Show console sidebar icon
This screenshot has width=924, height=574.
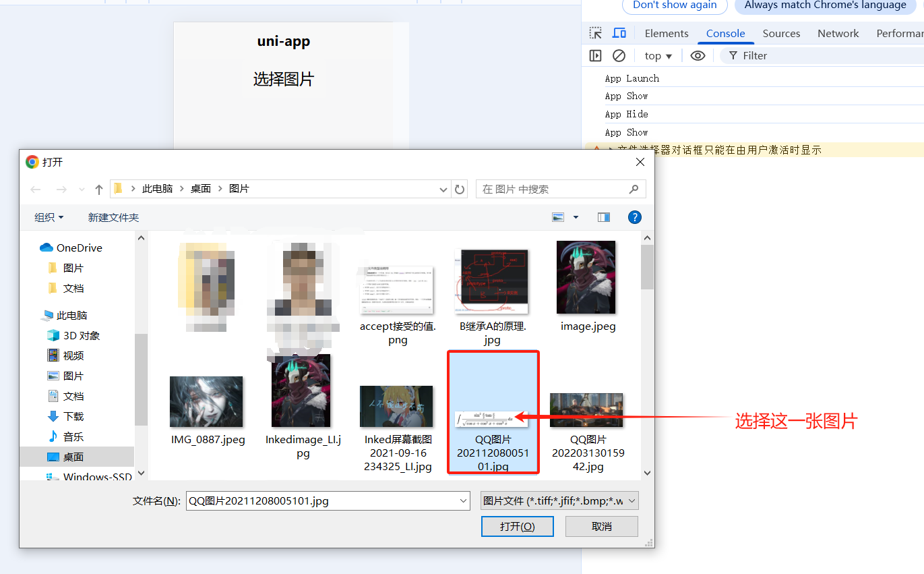pos(595,56)
